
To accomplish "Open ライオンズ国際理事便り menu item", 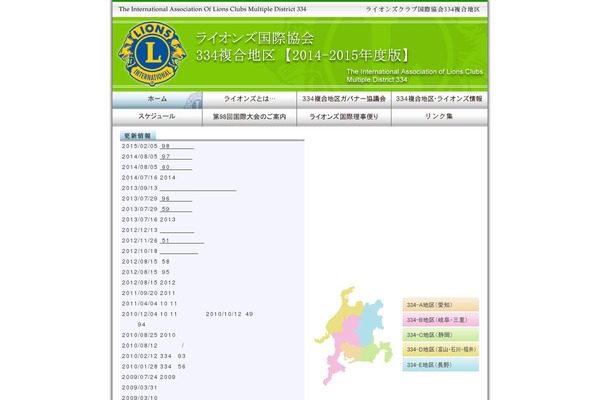I will [x=344, y=117].
